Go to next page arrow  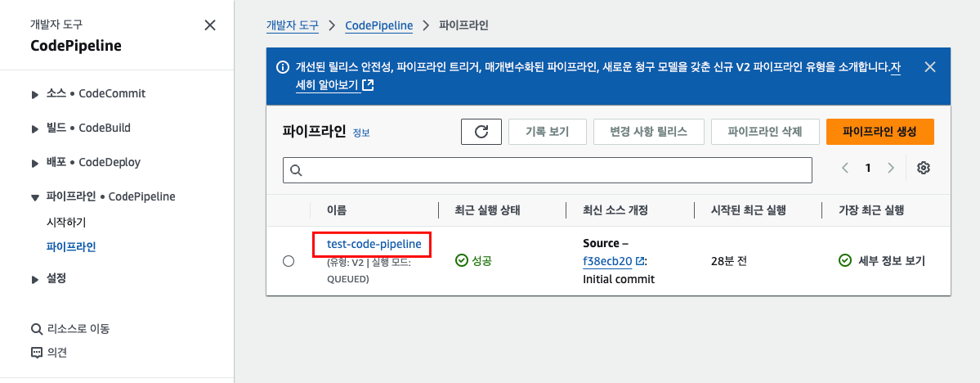pyautogui.click(x=891, y=168)
